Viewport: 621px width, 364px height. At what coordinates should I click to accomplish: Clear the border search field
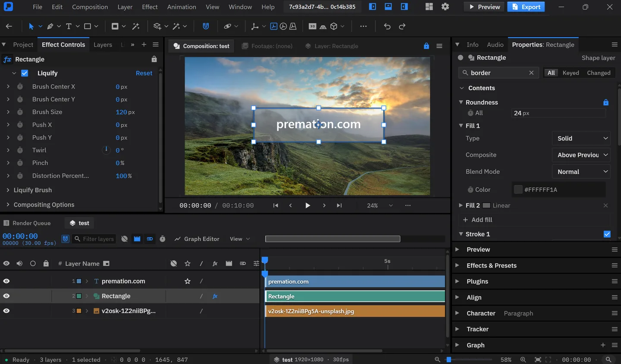click(531, 73)
